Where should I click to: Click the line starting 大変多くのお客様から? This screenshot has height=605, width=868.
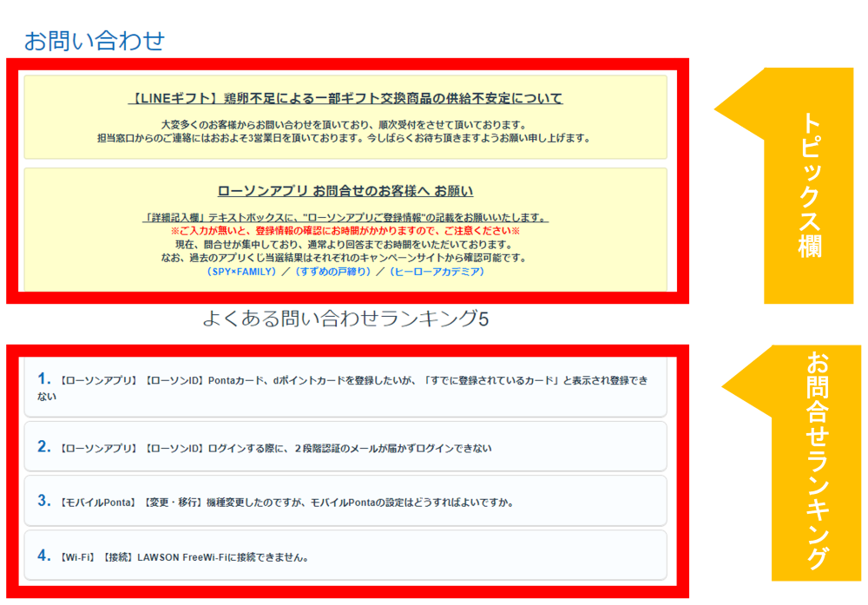(x=345, y=125)
